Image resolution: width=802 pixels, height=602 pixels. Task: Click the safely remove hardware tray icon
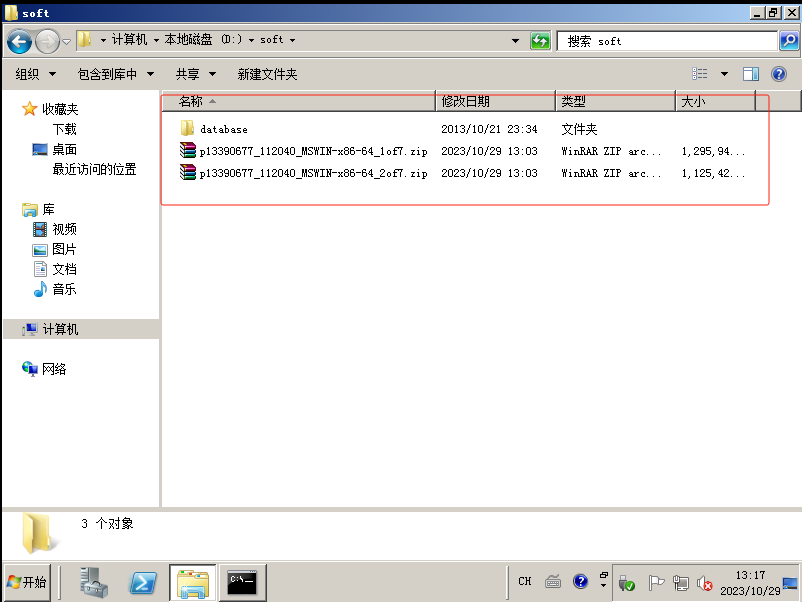coord(626,583)
